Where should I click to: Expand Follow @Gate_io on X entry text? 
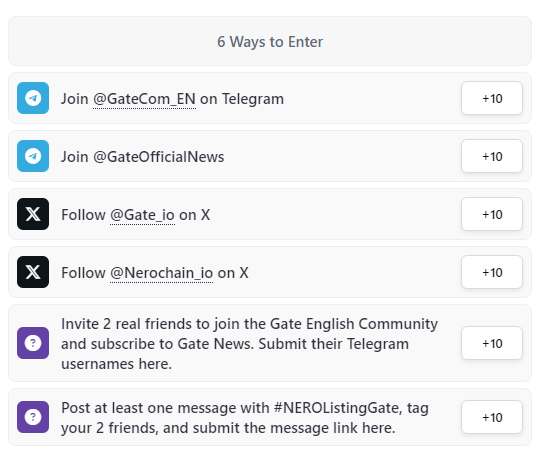click(x=135, y=215)
